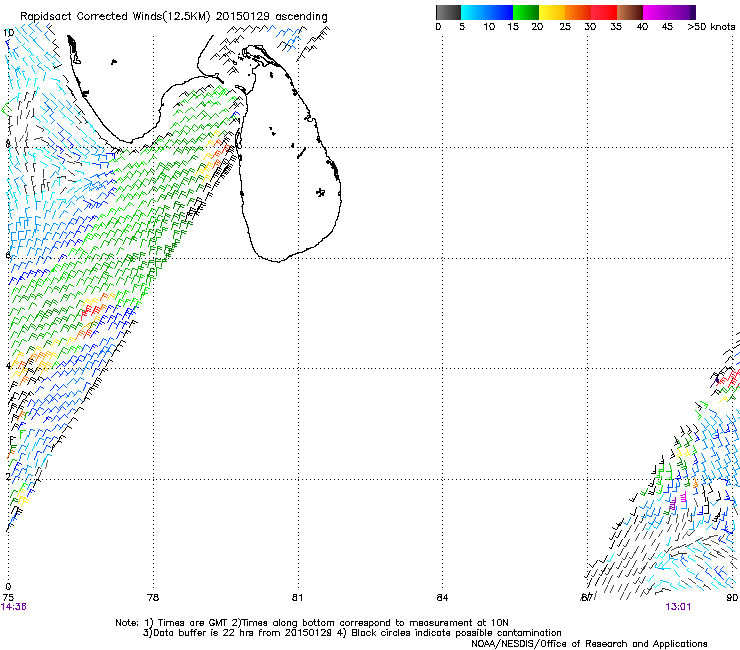This screenshot has width=740, height=650.
Task: Click the red 30-35 knots legend segment
Action: (x=604, y=12)
